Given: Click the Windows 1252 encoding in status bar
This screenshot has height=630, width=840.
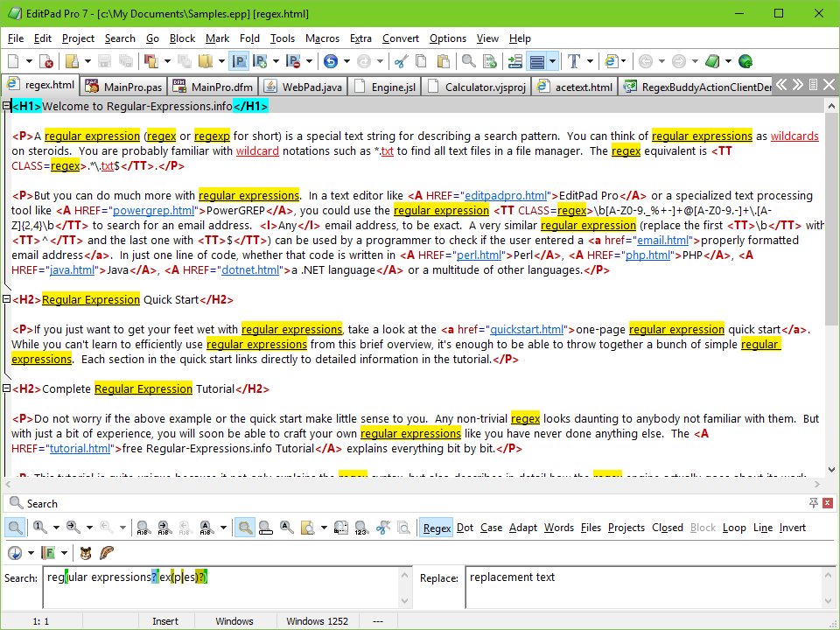Looking at the screenshot, I should coord(317,621).
